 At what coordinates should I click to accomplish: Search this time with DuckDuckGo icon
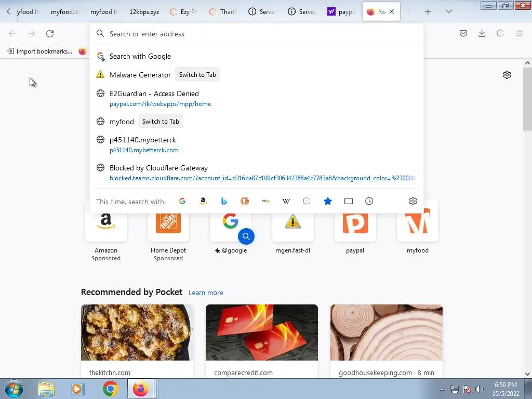[x=245, y=201]
